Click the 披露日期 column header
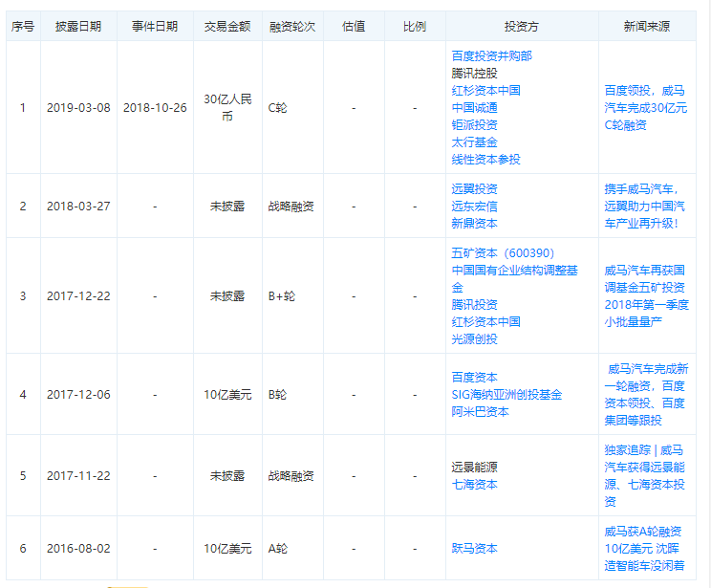Image resolution: width=711 pixels, height=588 pixels. 78,27
